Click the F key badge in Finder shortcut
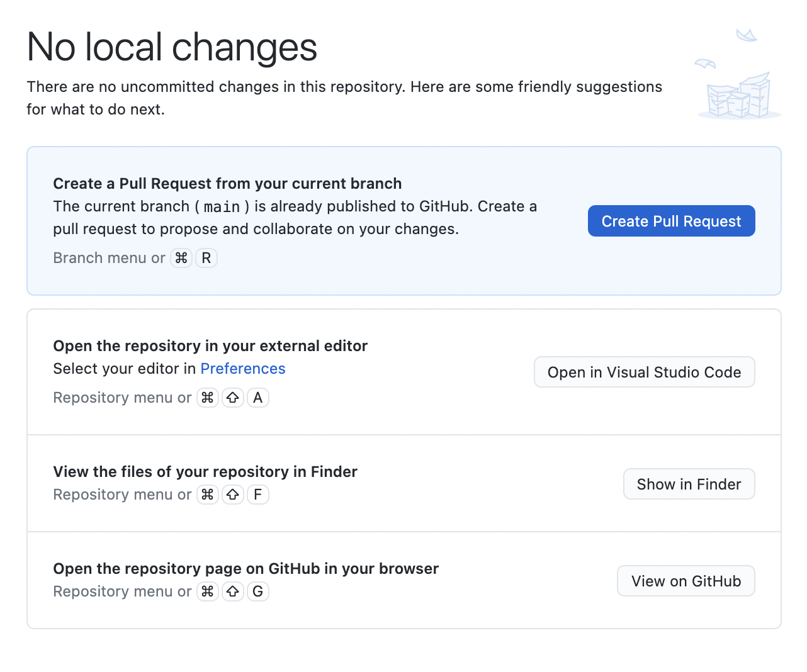 [x=258, y=495]
